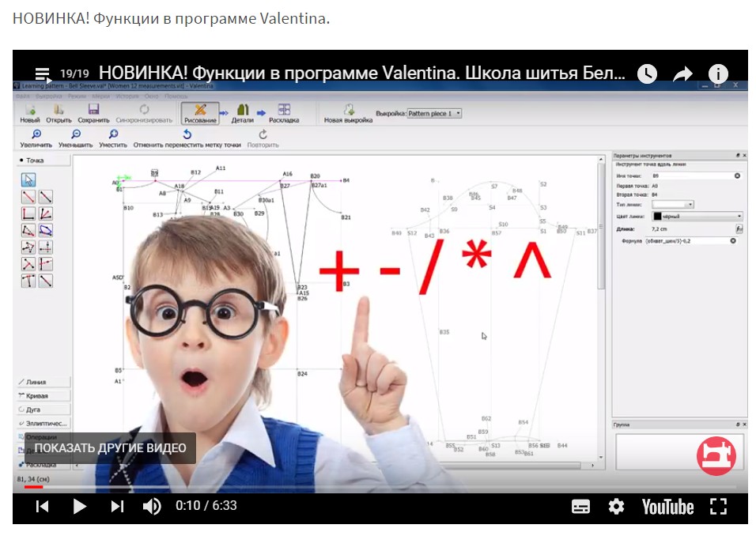
Task: Skip to the next video
Action: (x=117, y=506)
